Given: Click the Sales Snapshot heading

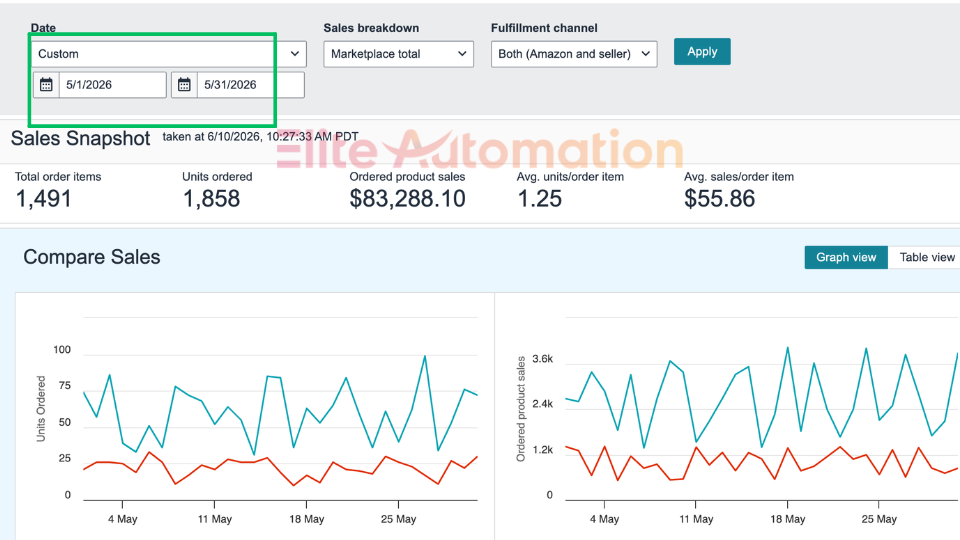Looking at the screenshot, I should point(80,138).
